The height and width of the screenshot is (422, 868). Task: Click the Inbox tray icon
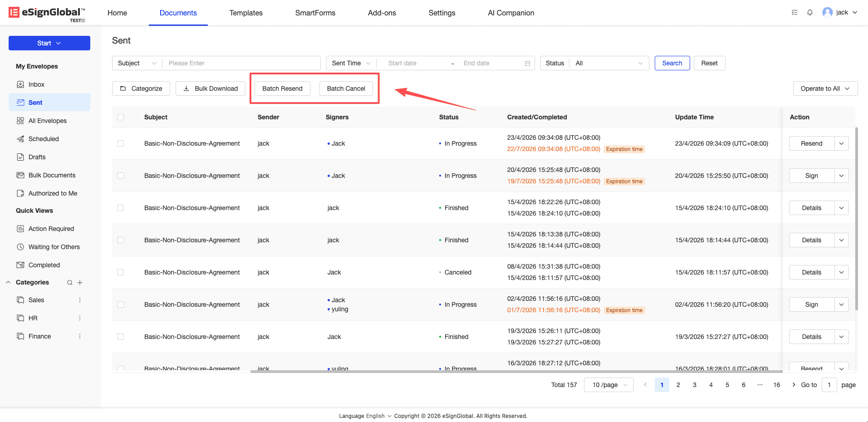pos(20,84)
